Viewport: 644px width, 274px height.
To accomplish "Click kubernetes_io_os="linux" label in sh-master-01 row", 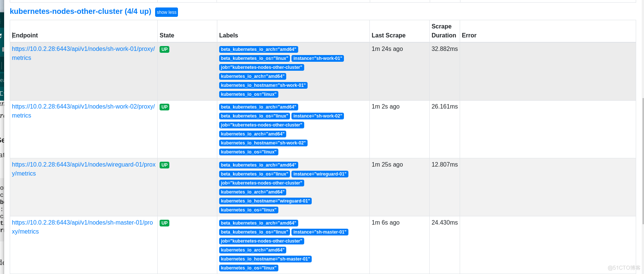I will tap(249, 268).
